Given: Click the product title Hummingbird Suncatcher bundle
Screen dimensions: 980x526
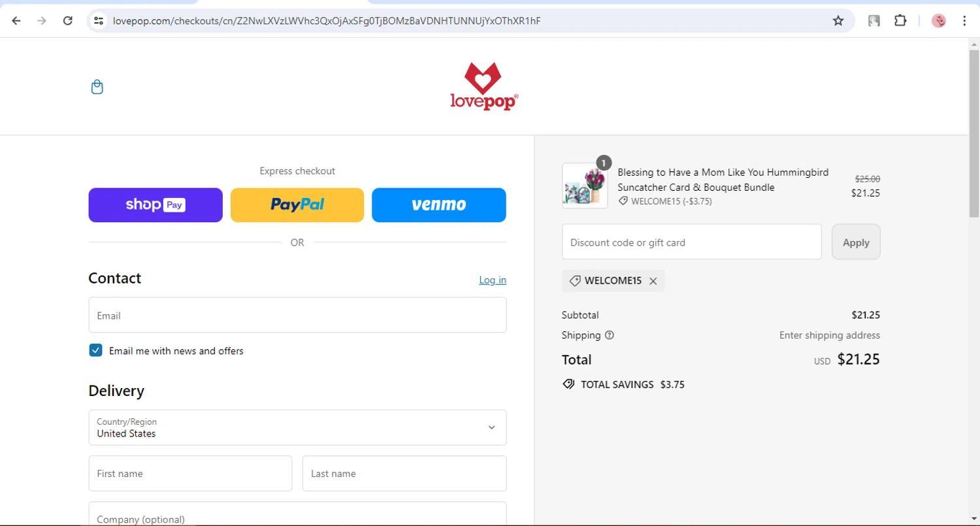Looking at the screenshot, I should coord(723,180).
